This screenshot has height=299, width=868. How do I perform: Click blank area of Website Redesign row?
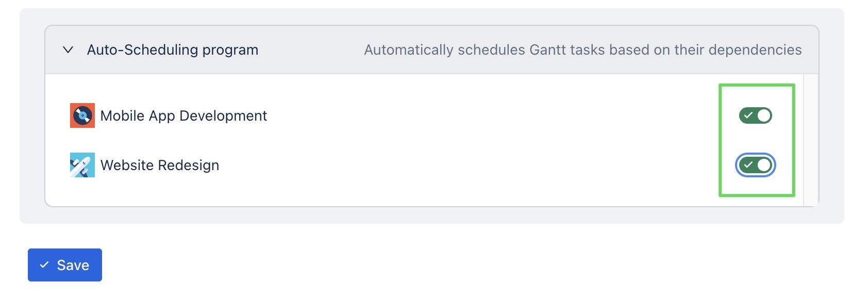(464, 165)
